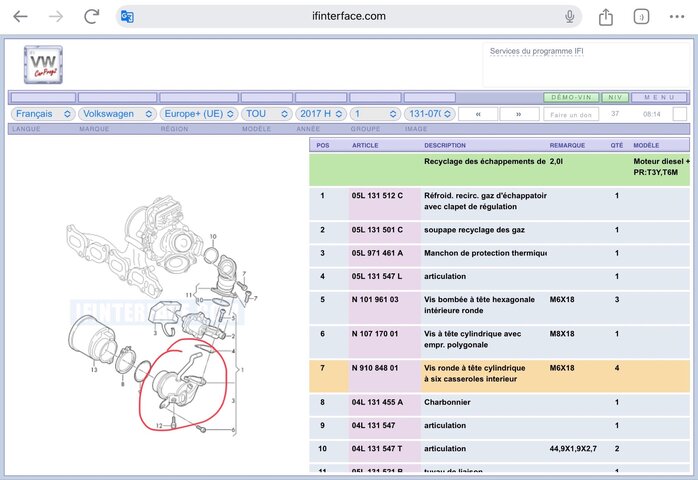Click the NIV button

click(615, 97)
